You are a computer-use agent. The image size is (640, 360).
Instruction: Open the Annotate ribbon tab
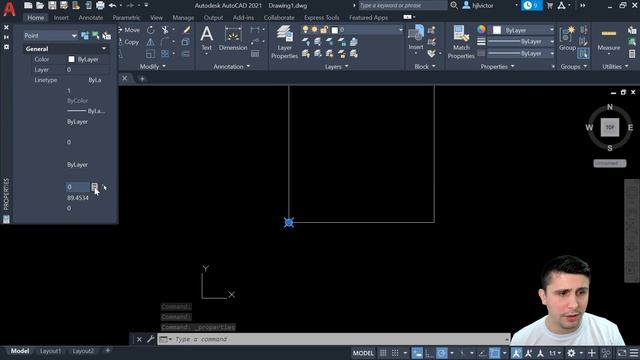coord(91,18)
